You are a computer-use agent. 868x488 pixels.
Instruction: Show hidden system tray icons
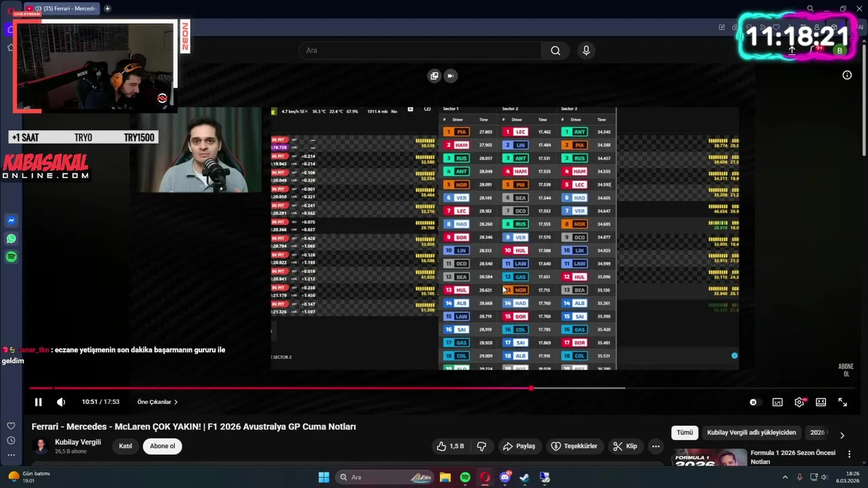[785, 477]
